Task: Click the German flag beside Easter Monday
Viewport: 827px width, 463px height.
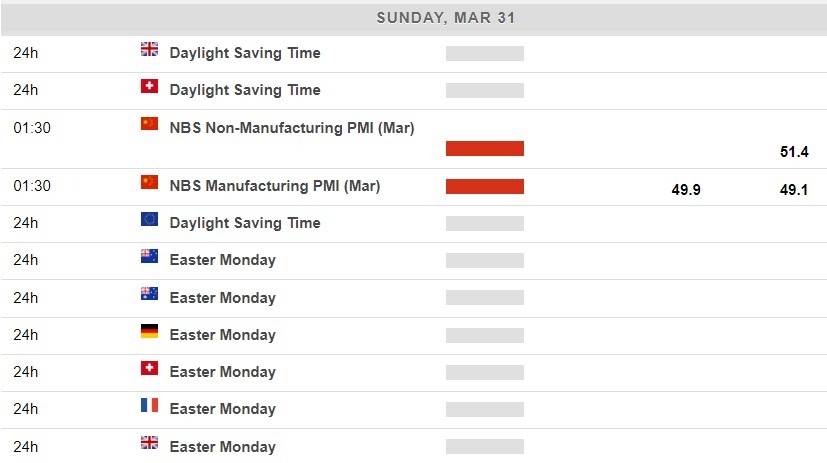Action: pyautogui.click(x=149, y=331)
